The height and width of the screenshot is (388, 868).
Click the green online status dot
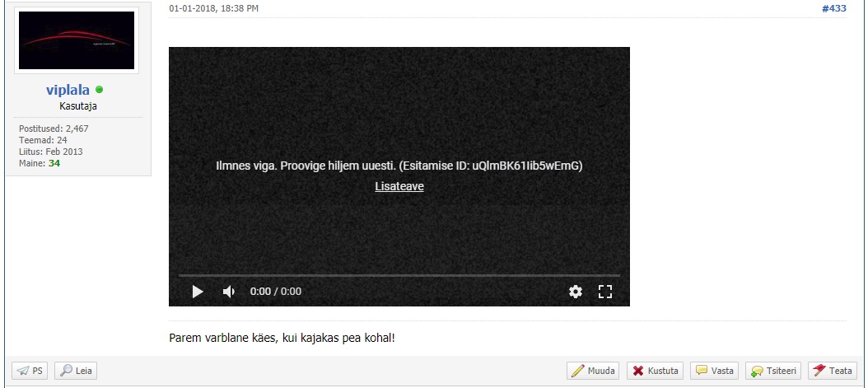[100, 90]
